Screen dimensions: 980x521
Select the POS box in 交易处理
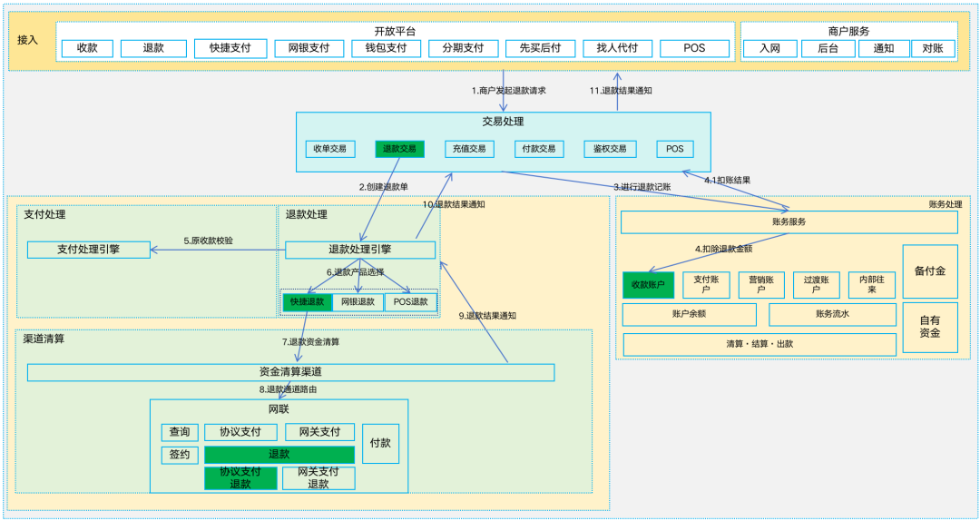[x=675, y=149]
